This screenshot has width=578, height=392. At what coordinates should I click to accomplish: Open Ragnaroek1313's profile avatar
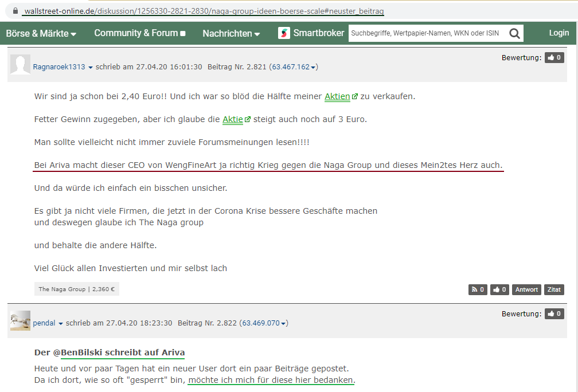(x=20, y=64)
